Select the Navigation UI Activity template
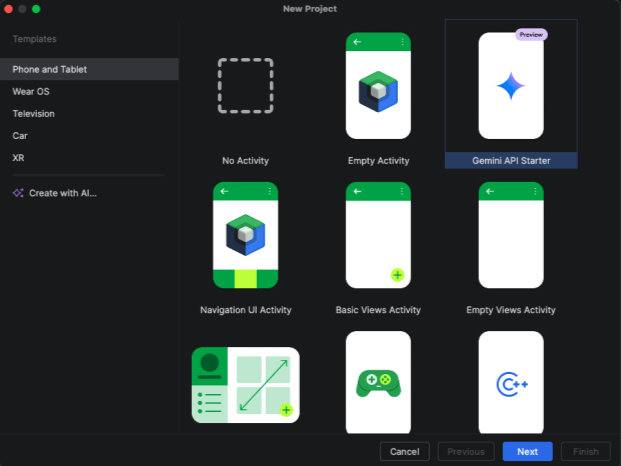The width and height of the screenshot is (621, 466). coord(245,235)
